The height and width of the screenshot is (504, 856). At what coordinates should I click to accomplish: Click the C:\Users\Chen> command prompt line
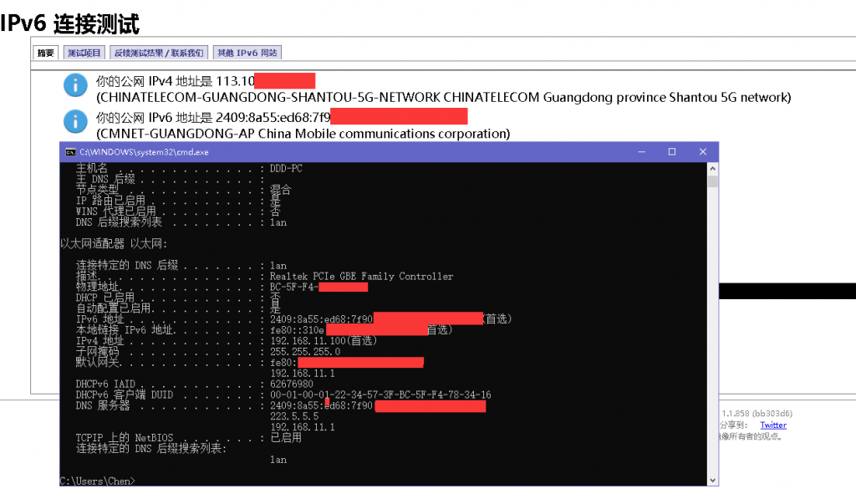pos(98,481)
